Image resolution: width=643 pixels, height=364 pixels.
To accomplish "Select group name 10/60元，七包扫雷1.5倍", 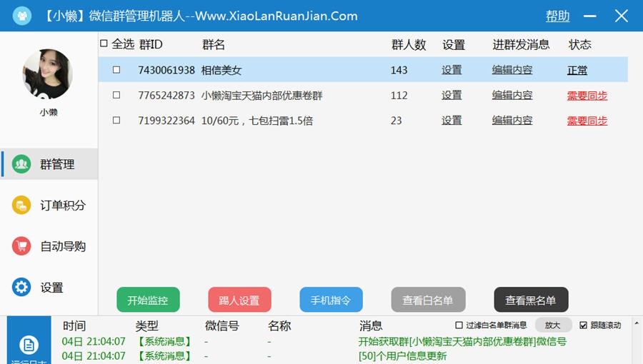I will tap(256, 121).
